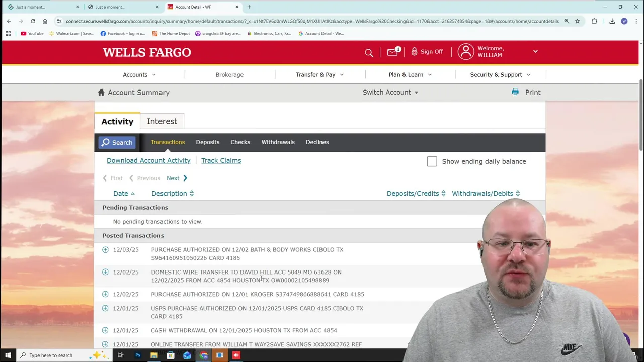Click the address bar zoom magnifier icon
Image resolution: width=644 pixels, height=362 pixels.
click(567, 21)
